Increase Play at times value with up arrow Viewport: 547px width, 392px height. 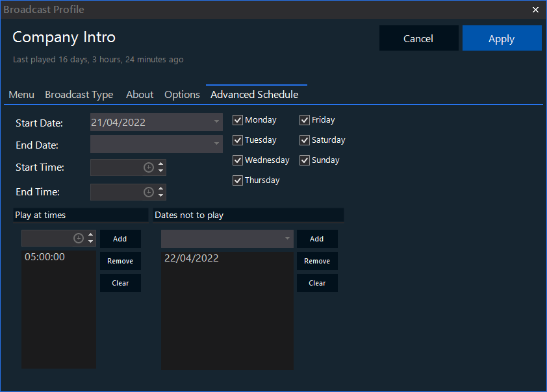(x=91, y=235)
